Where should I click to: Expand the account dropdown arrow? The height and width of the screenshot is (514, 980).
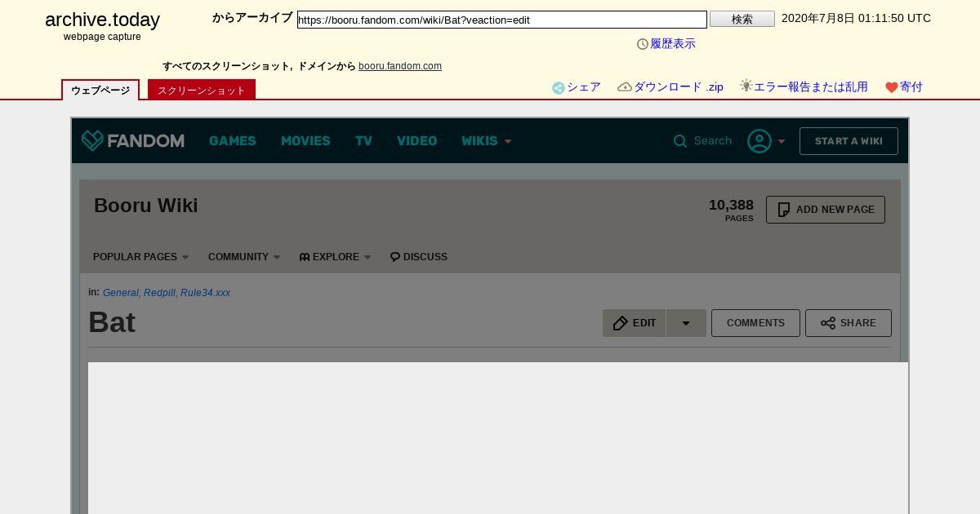(782, 141)
